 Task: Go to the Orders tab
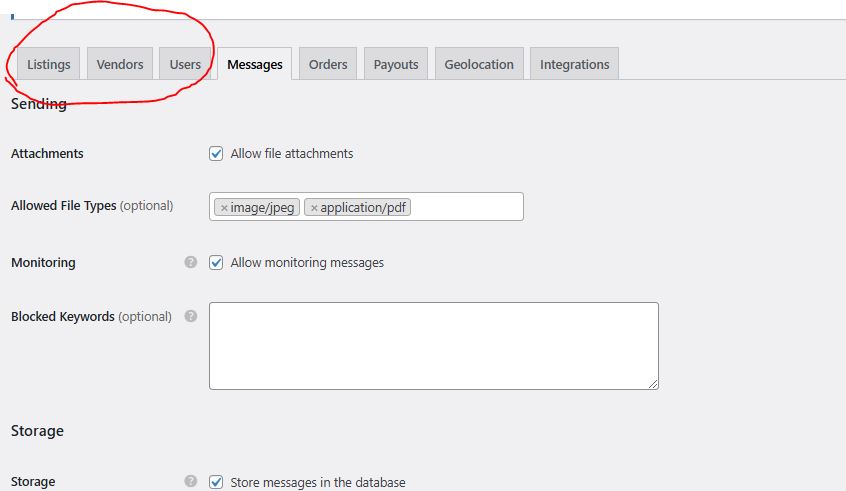(x=328, y=64)
